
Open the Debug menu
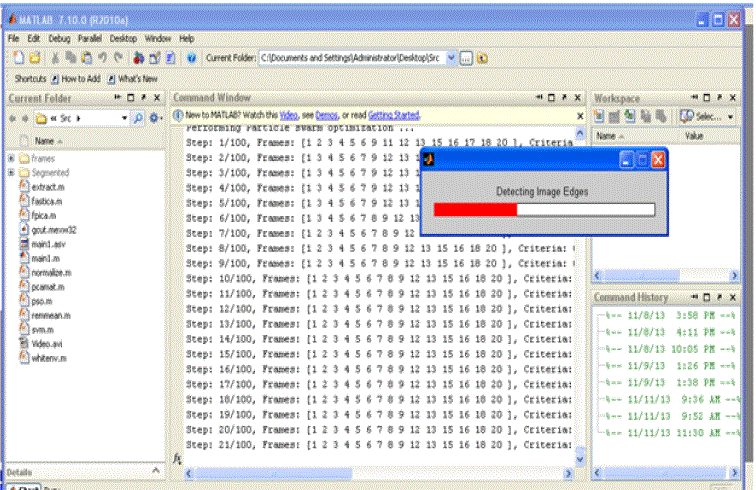[59, 38]
